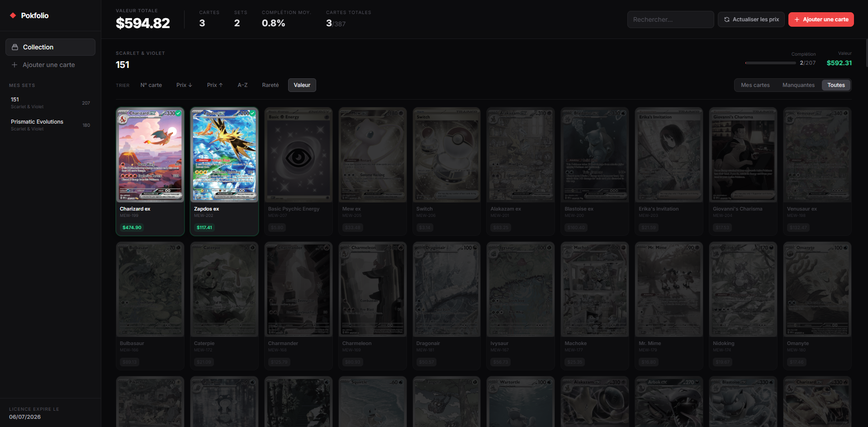868x427 pixels.
Task: Click the $592.31 set value
Action: (x=839, y=63)
